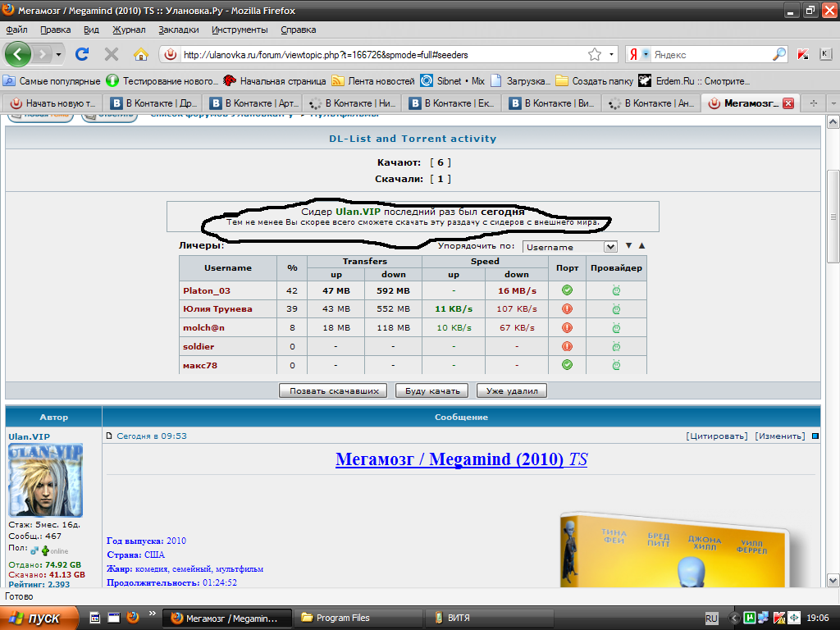Open the Ulan.VIP author name link
Image resolution: width=840 pixels, height=630 pixels.
(29, 436)
